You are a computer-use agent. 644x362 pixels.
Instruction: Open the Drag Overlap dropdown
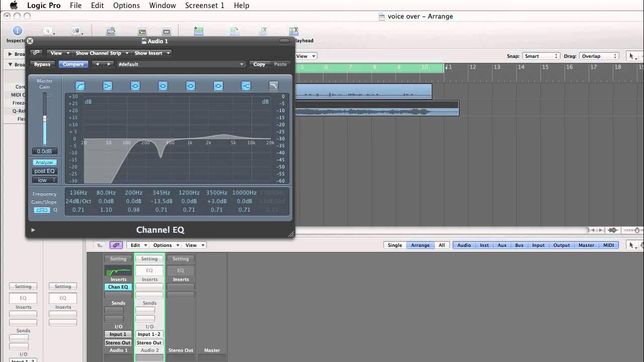(599, 56)
